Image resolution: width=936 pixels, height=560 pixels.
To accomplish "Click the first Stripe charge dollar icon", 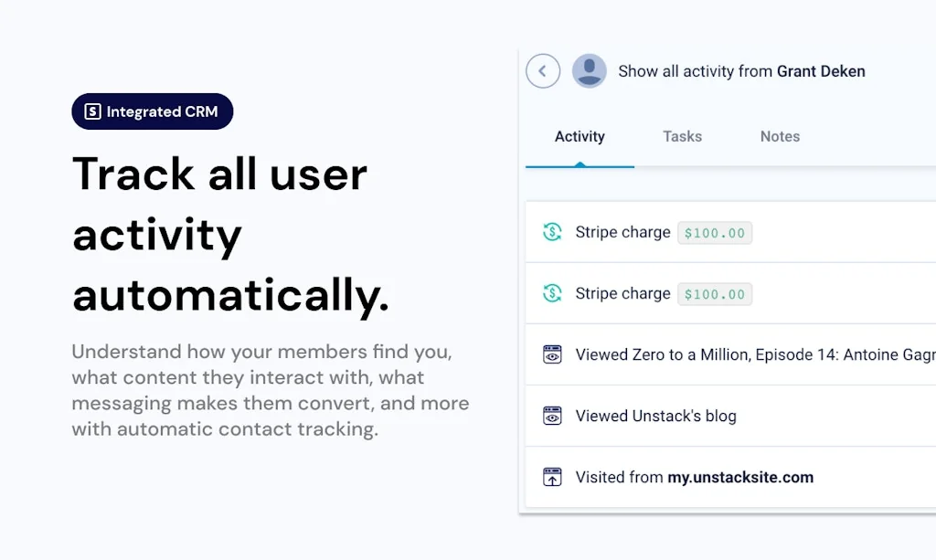I will 552,232.
